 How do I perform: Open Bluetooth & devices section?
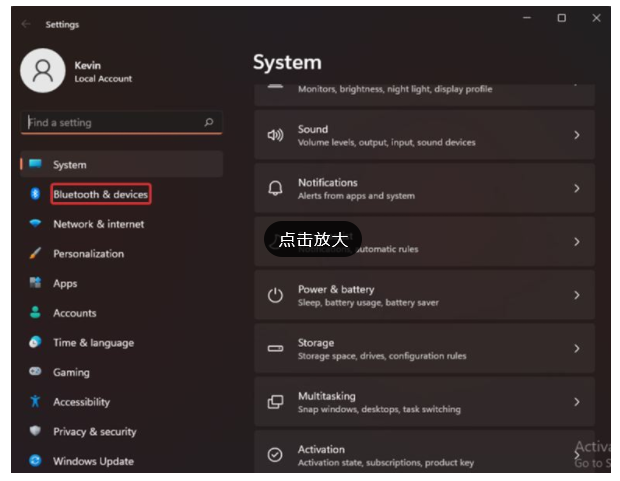click(100, 194)
